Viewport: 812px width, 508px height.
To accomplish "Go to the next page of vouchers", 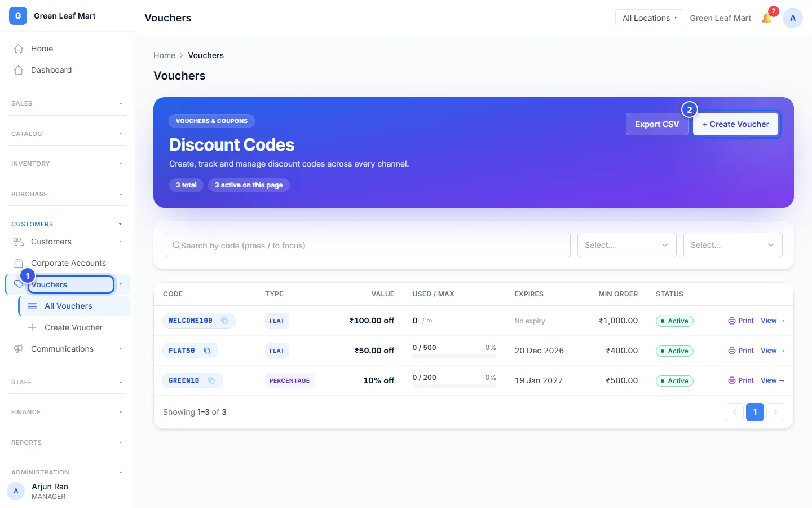I will [x=775, y=412].
